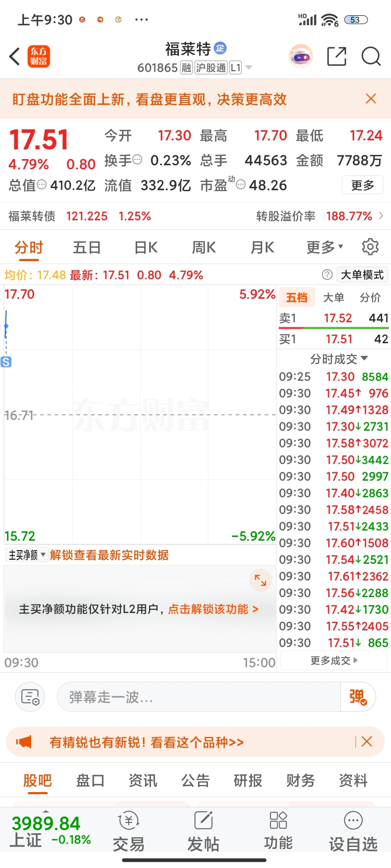This screenshot has width=391, height=868.
Task: Dismiss the 有精锐也有新锐 promotion banner
Action: pyautogui.click(x=367, y=742)
